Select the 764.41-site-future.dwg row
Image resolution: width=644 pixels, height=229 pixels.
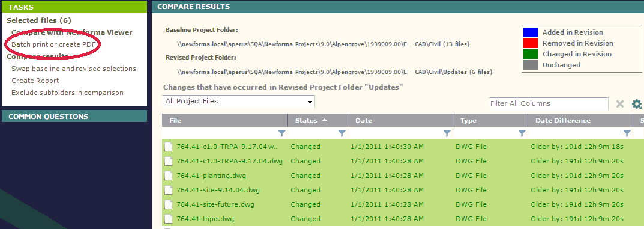(x=403, y=204)
